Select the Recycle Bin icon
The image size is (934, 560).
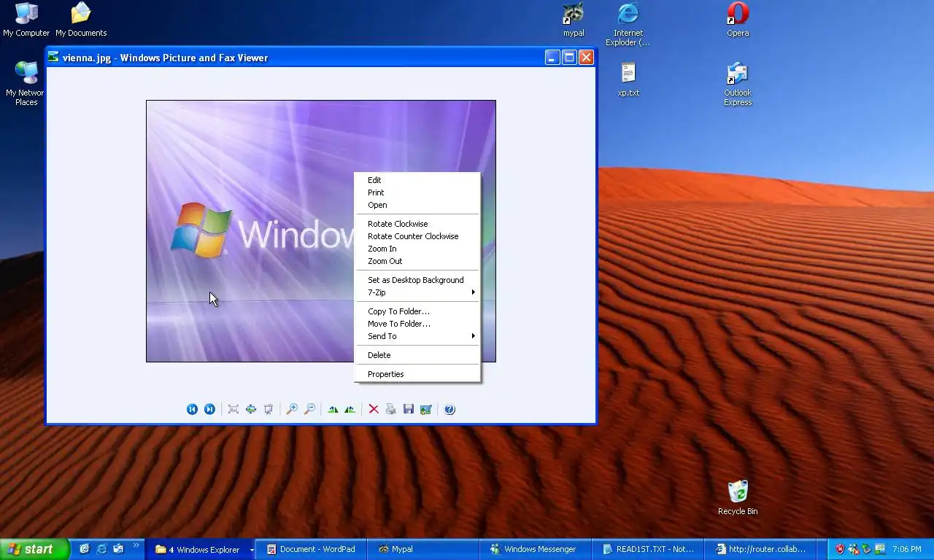point(738,498)
